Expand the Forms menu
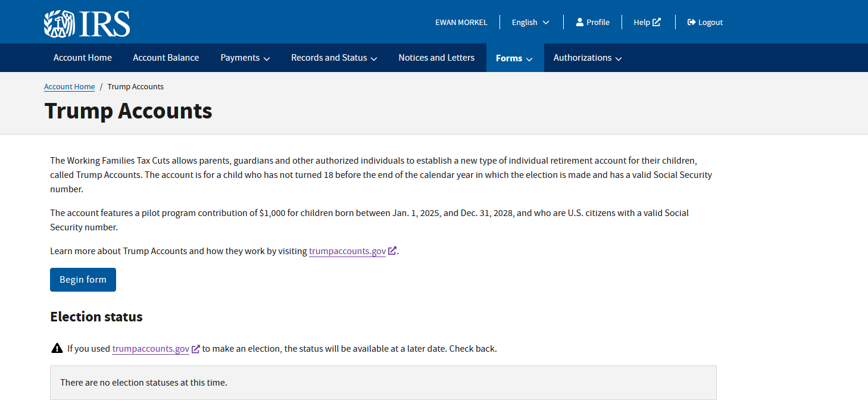The image size is (868, 419). pyautogui.click(x=515, y=58)
